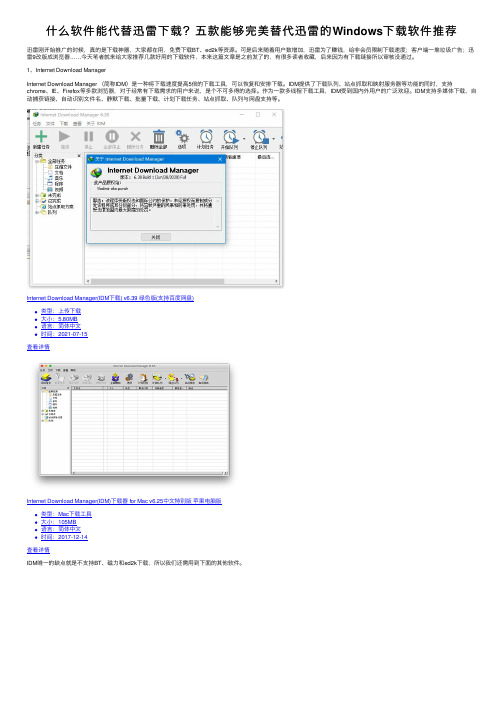Expand the 队列 tree node

(x=36, y=212)
